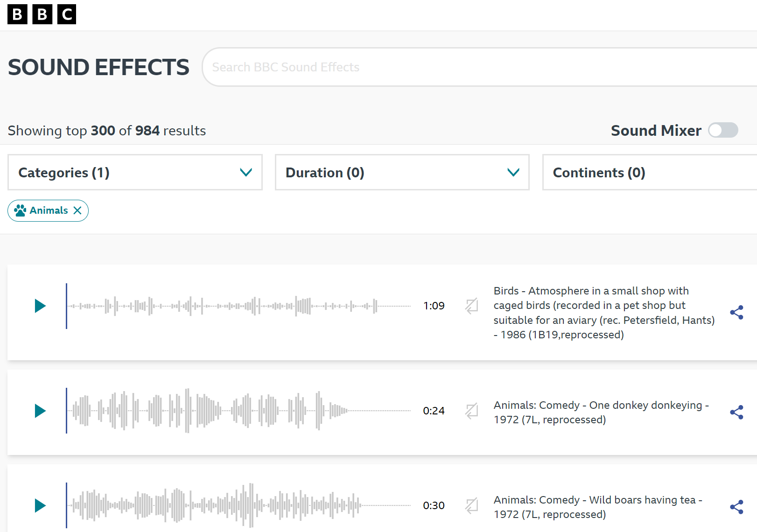Screen dimensions: 757x532
Task: Play the donkey donkeying sound effect
Action: coord(40,411)
